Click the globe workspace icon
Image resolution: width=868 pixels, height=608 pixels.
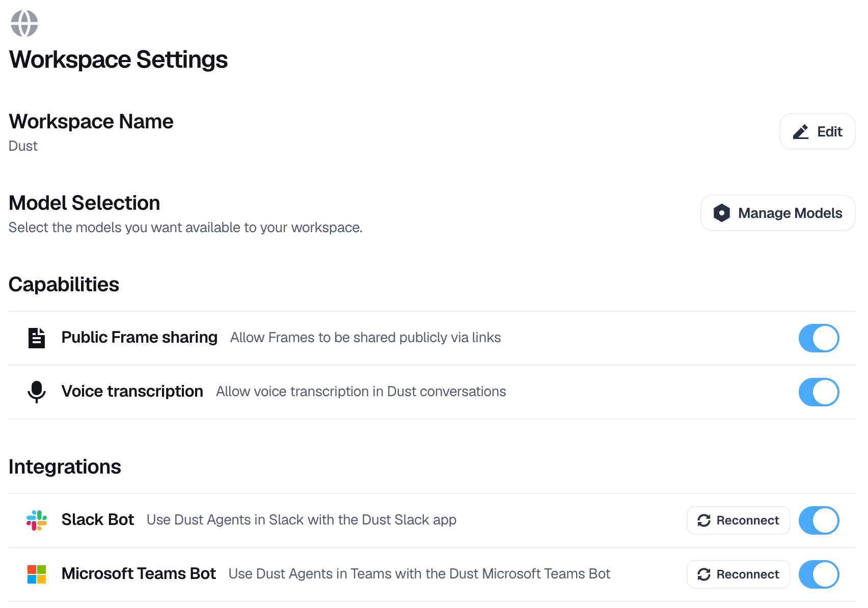(24, 23)
